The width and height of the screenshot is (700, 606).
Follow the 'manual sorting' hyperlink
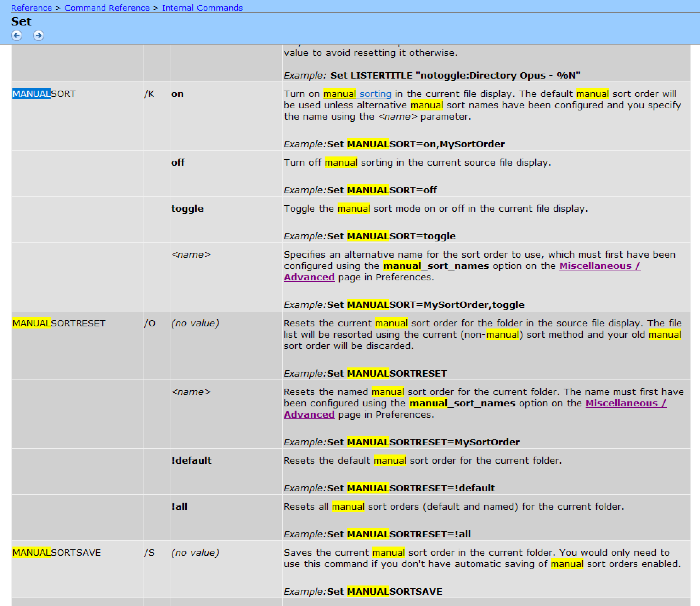tap(357, 94)
